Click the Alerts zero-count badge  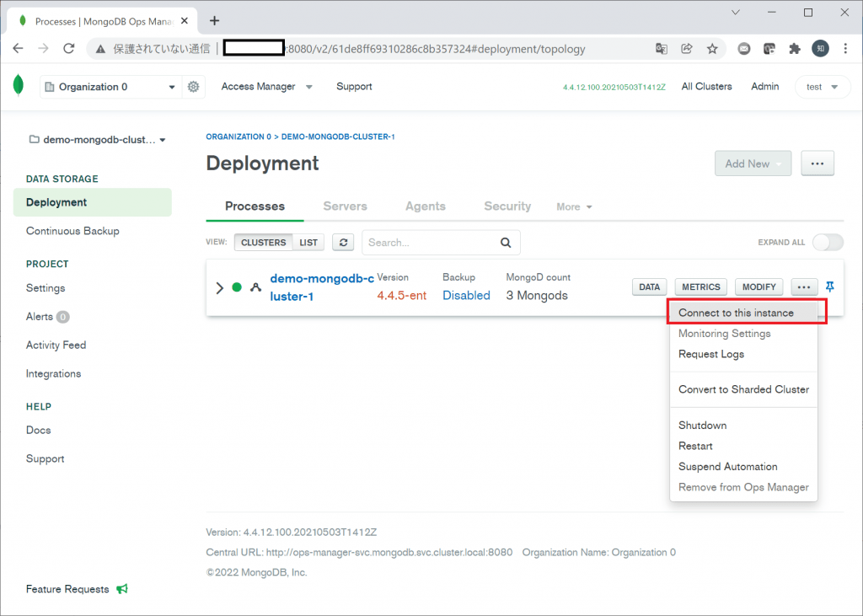pyautogui.click(x=63, y=316)
